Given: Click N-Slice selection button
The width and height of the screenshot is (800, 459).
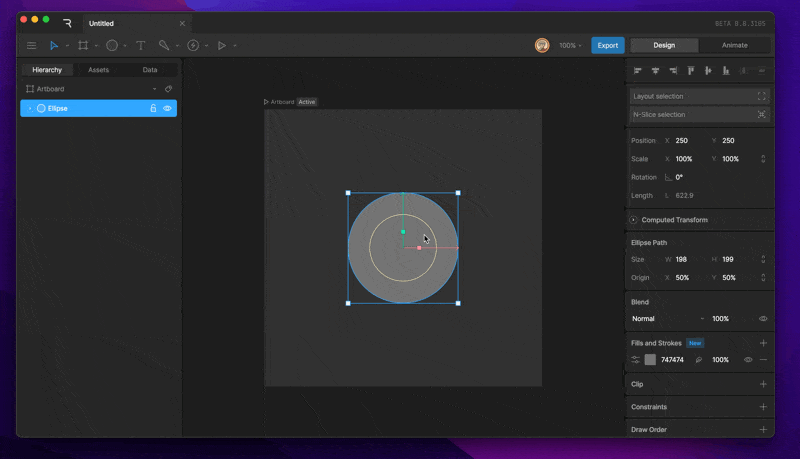Looking at the screenshot, I should [x=699, y=115].
